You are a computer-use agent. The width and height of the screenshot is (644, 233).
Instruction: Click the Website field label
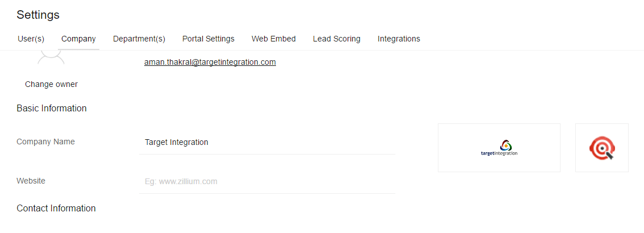tap(31, 181)
